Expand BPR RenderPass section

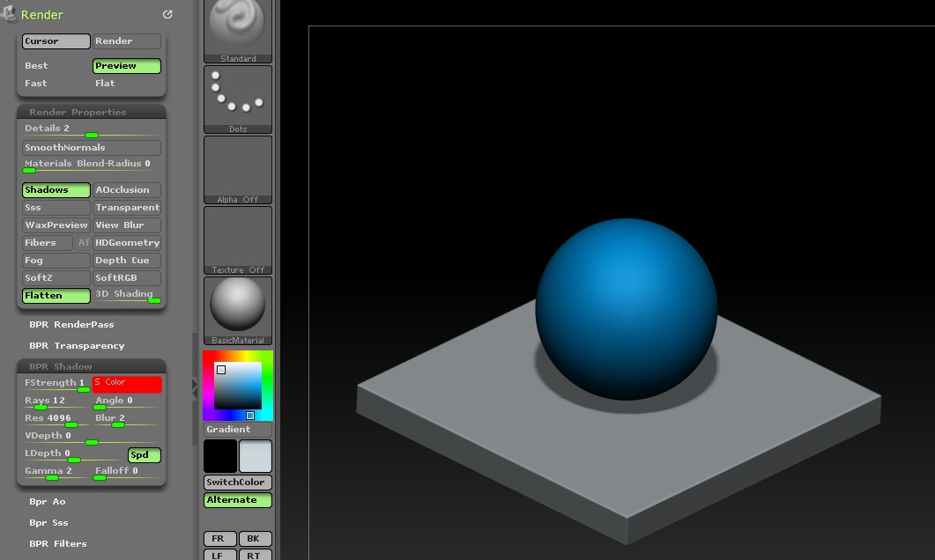point(71,325)
